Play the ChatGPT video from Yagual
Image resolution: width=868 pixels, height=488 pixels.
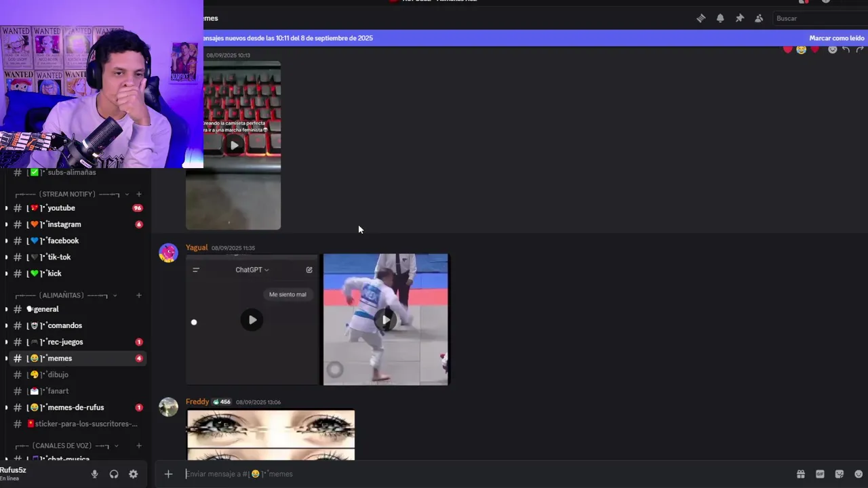point(252,320)
